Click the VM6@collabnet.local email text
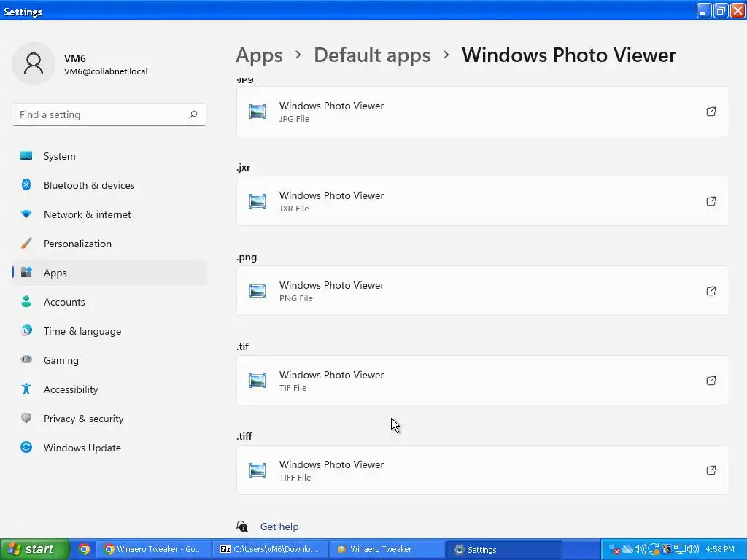 [106, 71]
